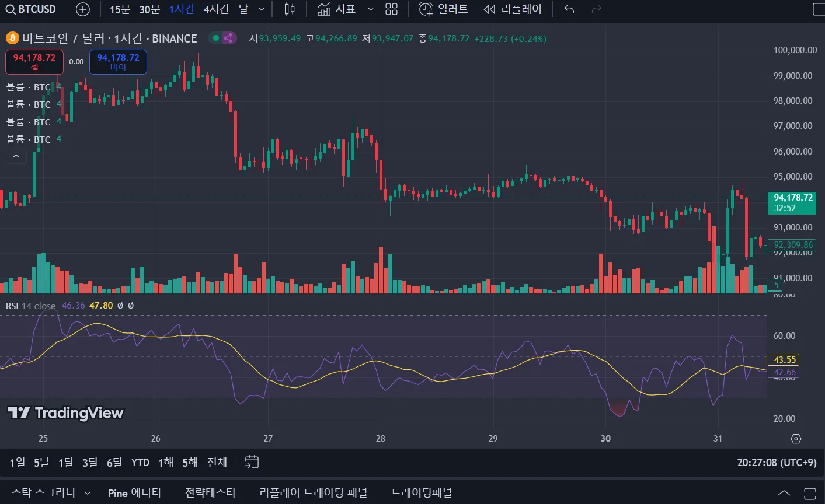Click the 30 date marker on time axis
Image resolution: width=825 pixels, height=504 pixels.
click(x=605, y=439)
